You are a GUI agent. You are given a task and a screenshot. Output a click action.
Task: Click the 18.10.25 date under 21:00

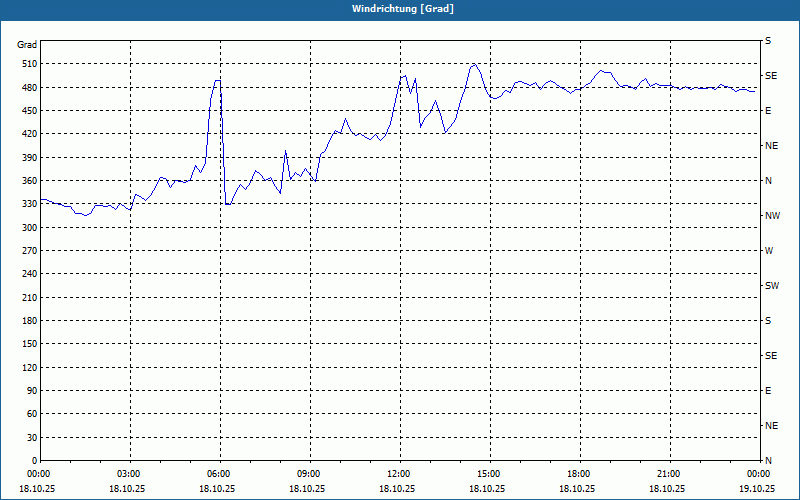coord(667,488)
